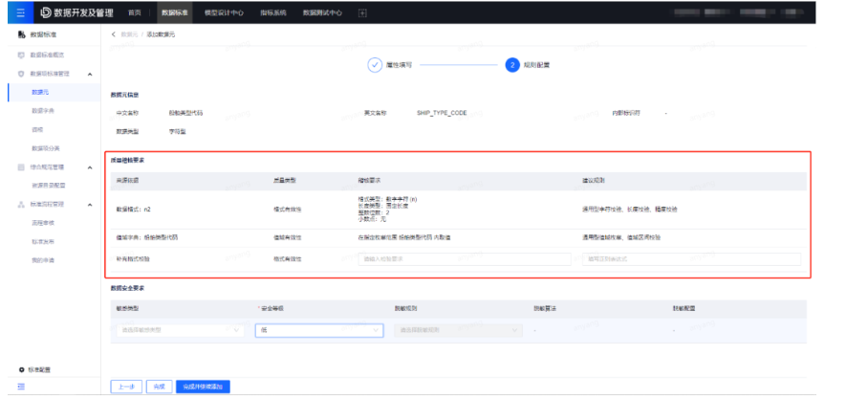Click the 稽核要求 column header
The image size is (868, 400).
pyautogui.click(x=369, y=181)
